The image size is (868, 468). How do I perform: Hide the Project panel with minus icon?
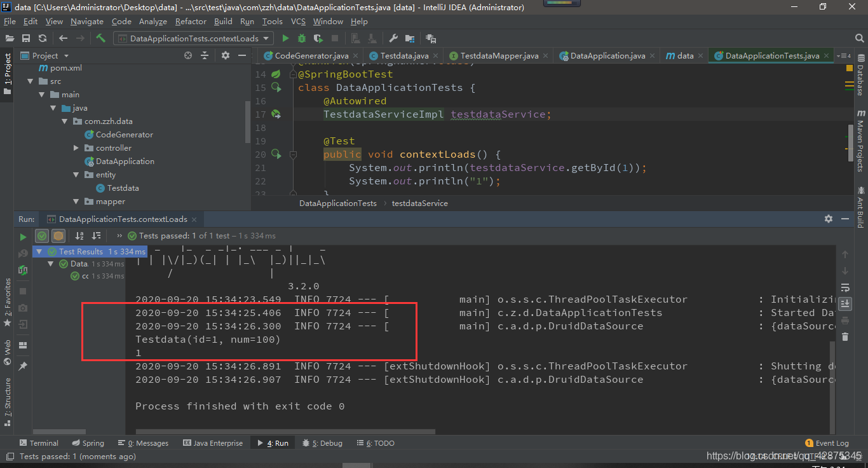click(x=241, y=55)
